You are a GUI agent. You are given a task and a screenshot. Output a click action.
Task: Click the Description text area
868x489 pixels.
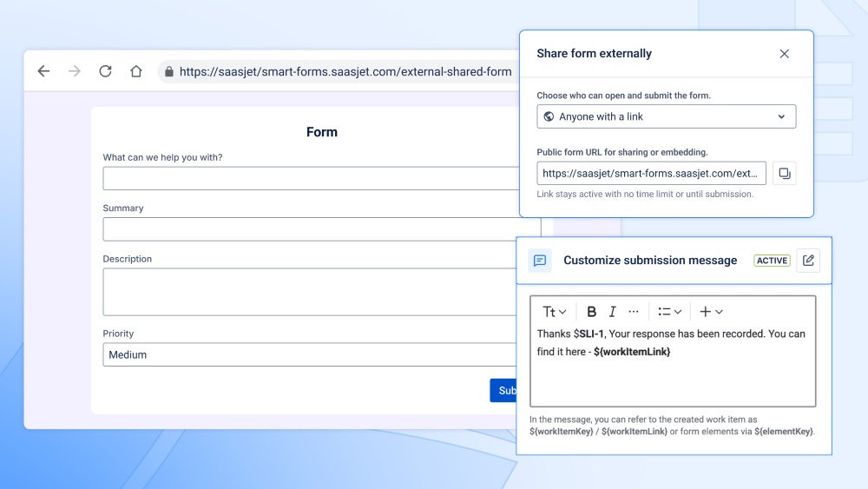(x=310, y=292)
